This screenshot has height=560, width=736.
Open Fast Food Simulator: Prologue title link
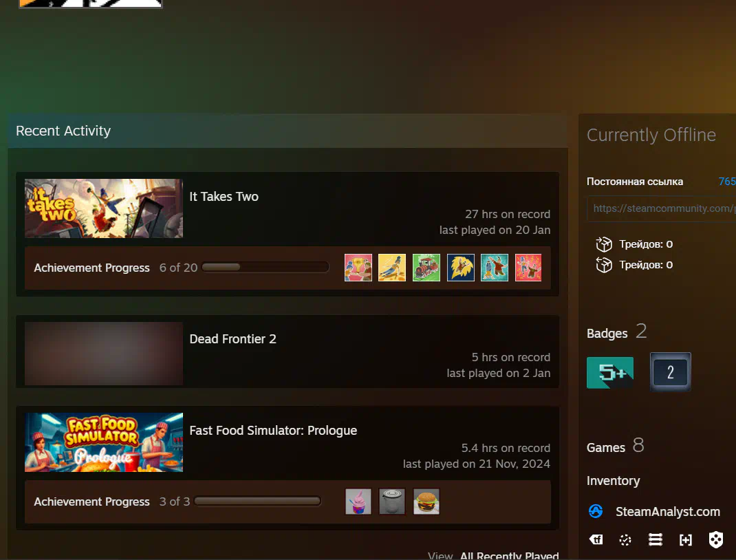pos(273,431)
